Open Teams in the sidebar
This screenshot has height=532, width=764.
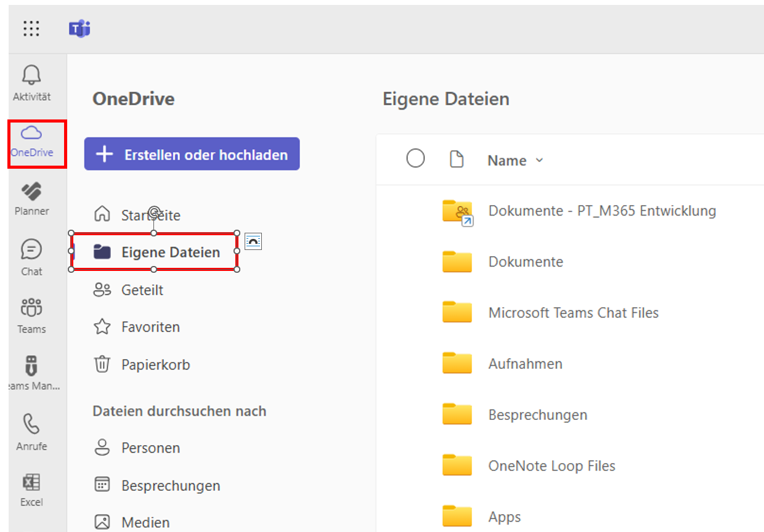tap(32, 315)
